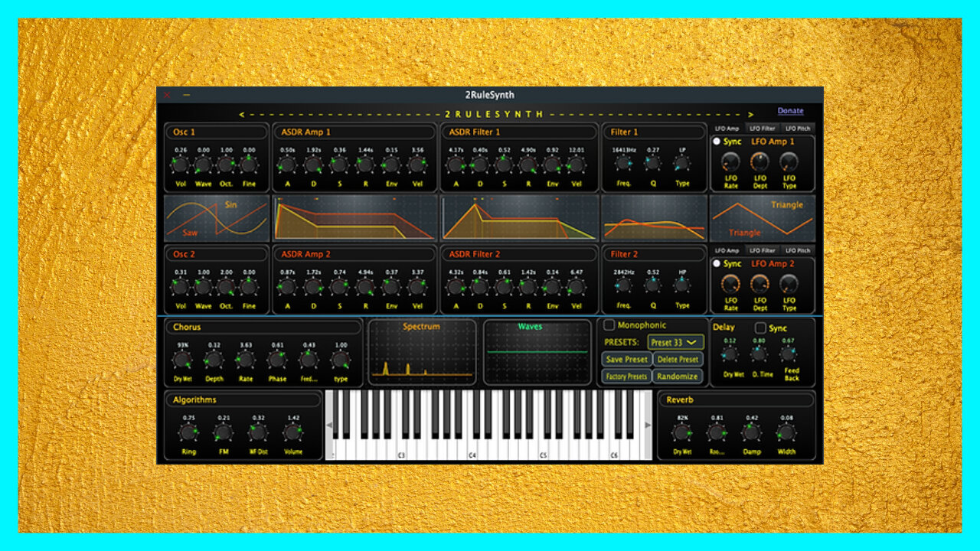
Task: Click the Filter 1 Q knob
Action: pos(652,163)
